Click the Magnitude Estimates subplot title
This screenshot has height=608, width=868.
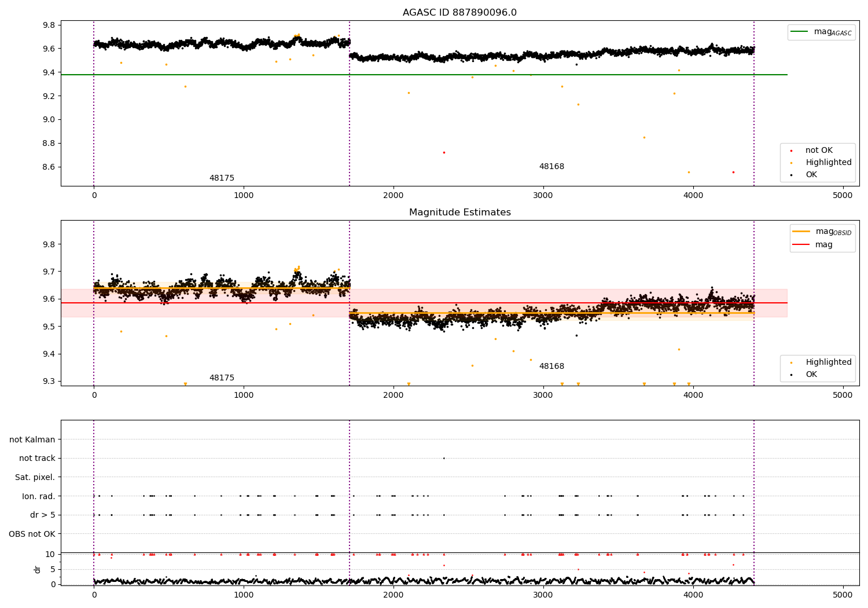pyautogui.click(x=459, y=213)
